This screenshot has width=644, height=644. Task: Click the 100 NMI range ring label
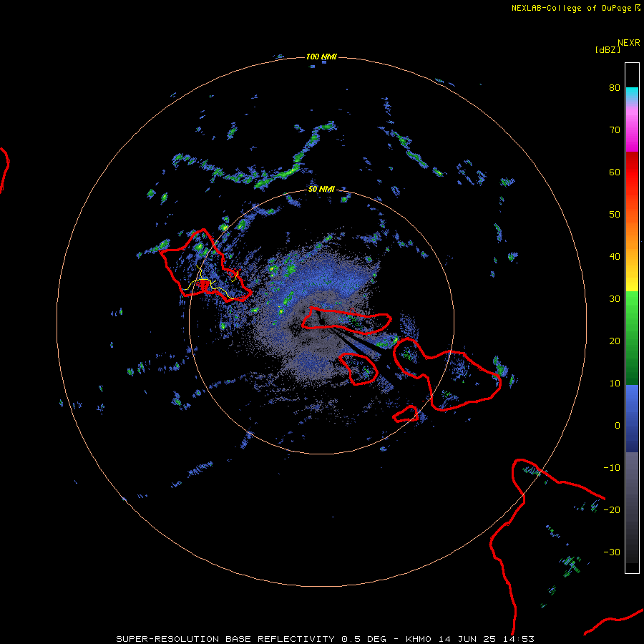321,57
